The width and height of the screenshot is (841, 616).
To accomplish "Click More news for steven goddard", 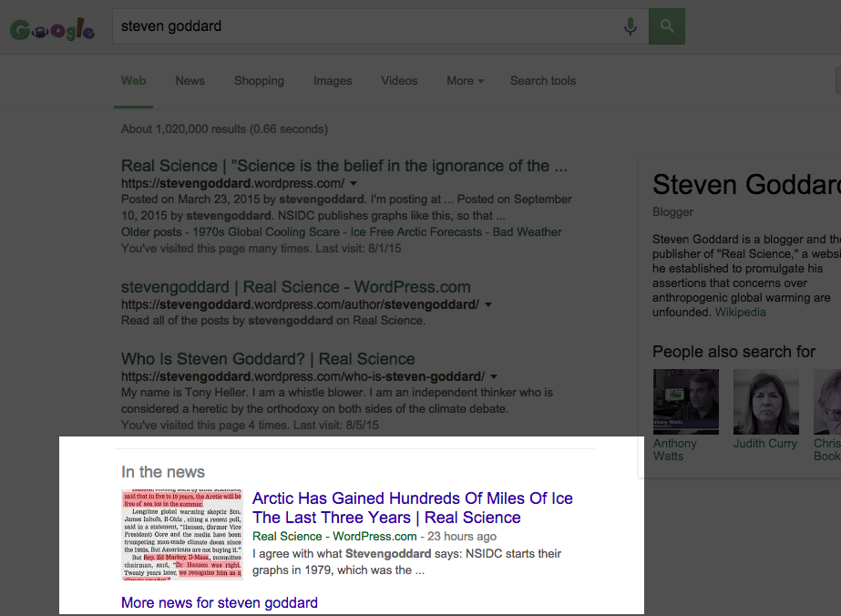I will 219,602.
